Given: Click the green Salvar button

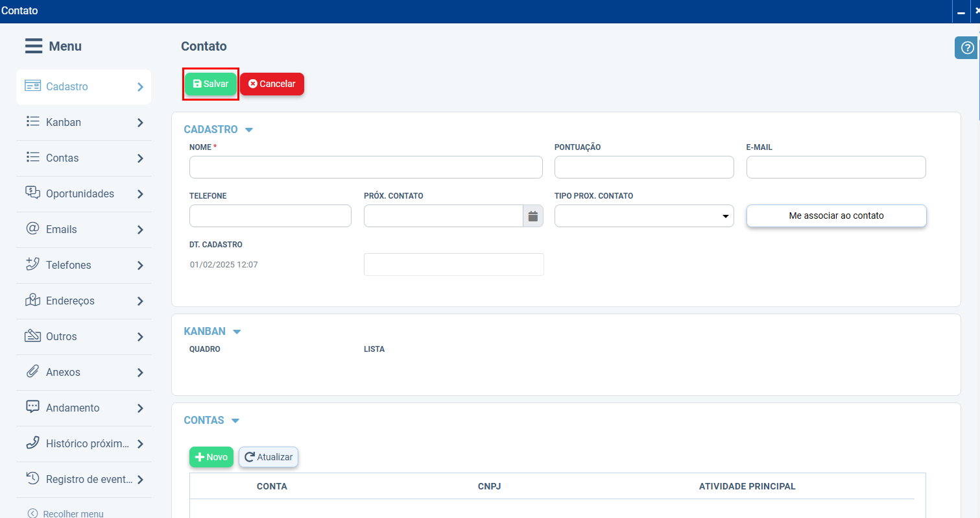Looking at the screenshot, I should coord(211,84).
